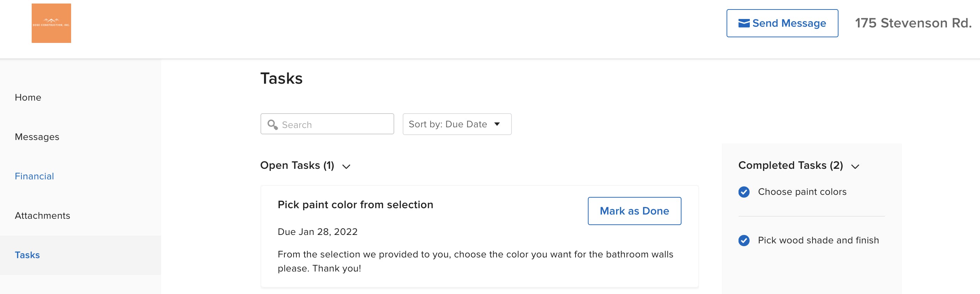980x294 pixels.
Task: Uncheck the Choose paint colors checkmark
Action: coord(744,192)
